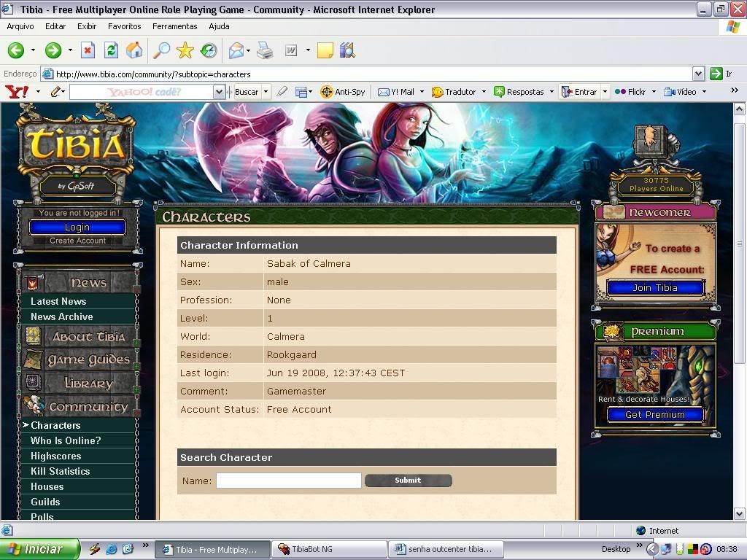This screenshot has height=560, width=747.
Task: Click the blue Login button
Action: (77, 227)
